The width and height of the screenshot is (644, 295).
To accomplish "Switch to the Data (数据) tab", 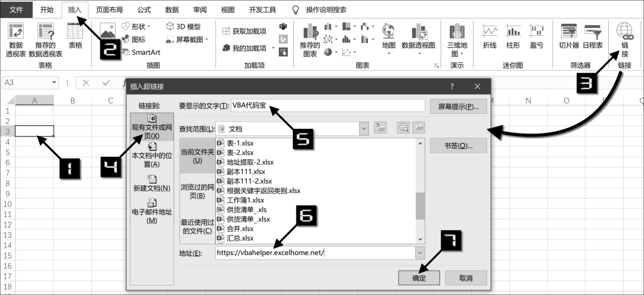I will coord(172,10).
